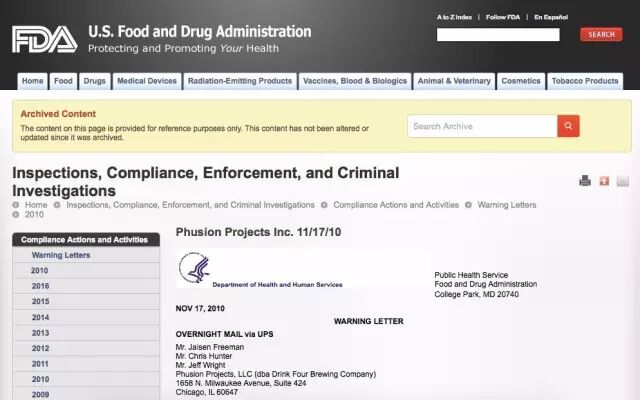Click the gray email icon beside share
The image size is (640, 400).
(x=622, y=180)
